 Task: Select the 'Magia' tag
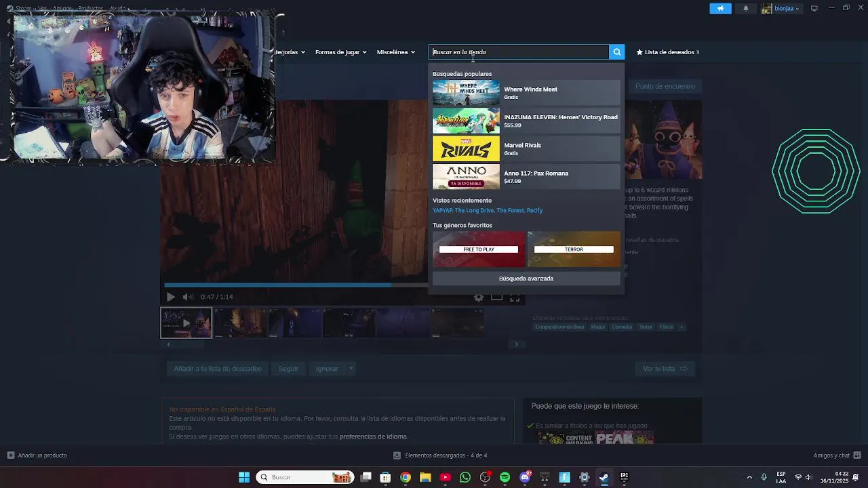pyautogui.click(x=597, y=327)
